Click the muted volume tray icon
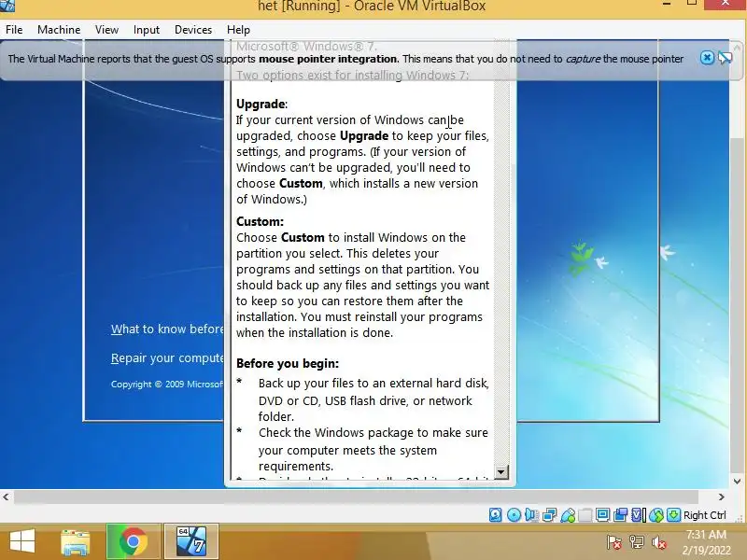Image resolution: width=747 pixels, height=560 pixels. point(659,542)
